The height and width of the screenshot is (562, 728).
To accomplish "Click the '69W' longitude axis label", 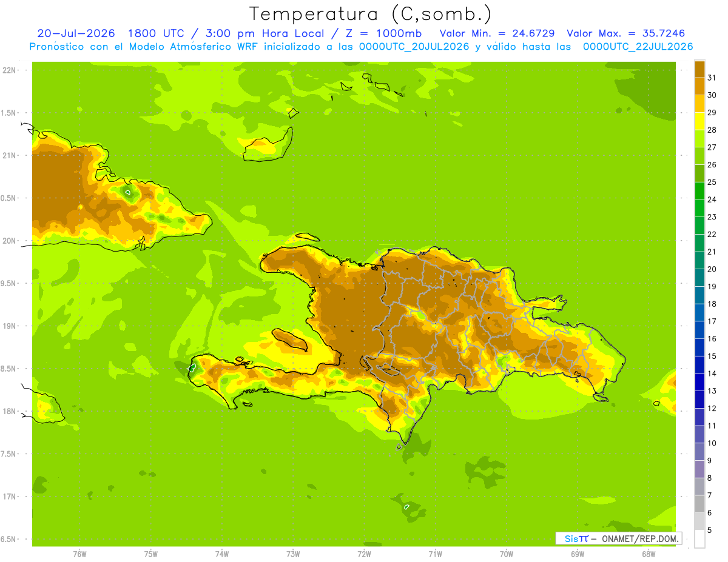I will click(578, 554).
